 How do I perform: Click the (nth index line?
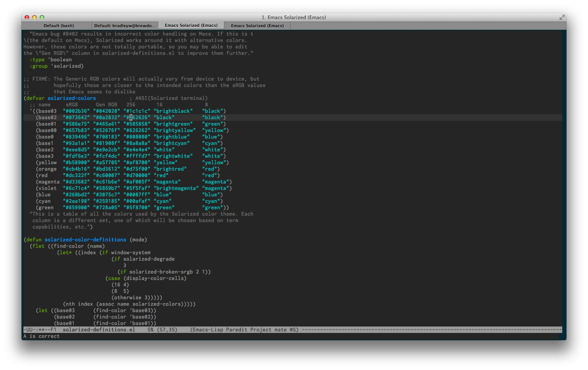coord(129,304)
